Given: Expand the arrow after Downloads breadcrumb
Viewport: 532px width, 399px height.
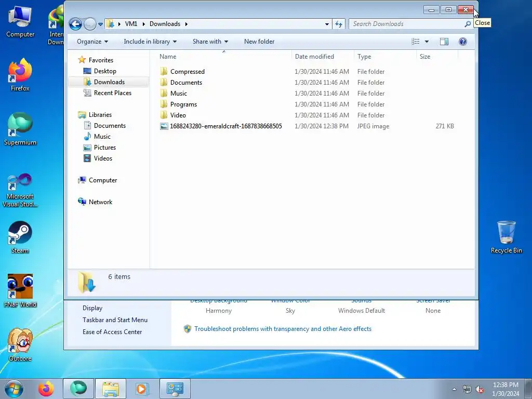Looking at the screenshot, I should coord(187,24).
